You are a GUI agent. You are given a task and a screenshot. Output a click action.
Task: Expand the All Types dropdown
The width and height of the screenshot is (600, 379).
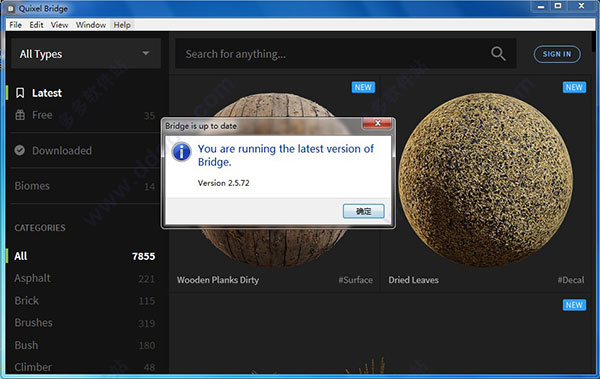[x=86, y=54]
